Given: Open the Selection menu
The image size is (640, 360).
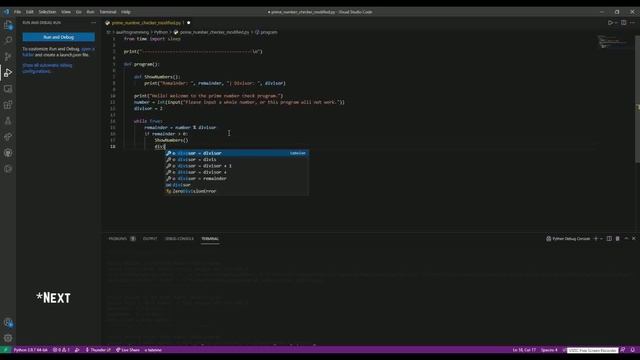Looking at the screenshot, I should [47, 12].
